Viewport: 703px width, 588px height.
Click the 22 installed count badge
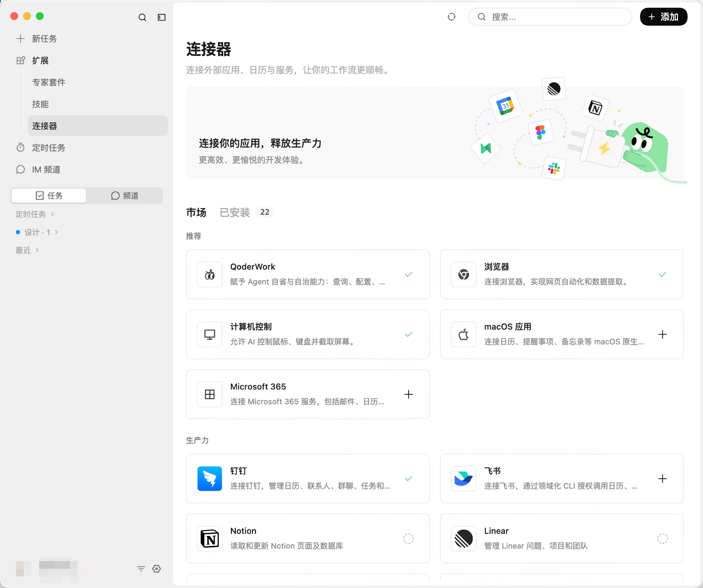pyautogui.click(x=265, y=212)
